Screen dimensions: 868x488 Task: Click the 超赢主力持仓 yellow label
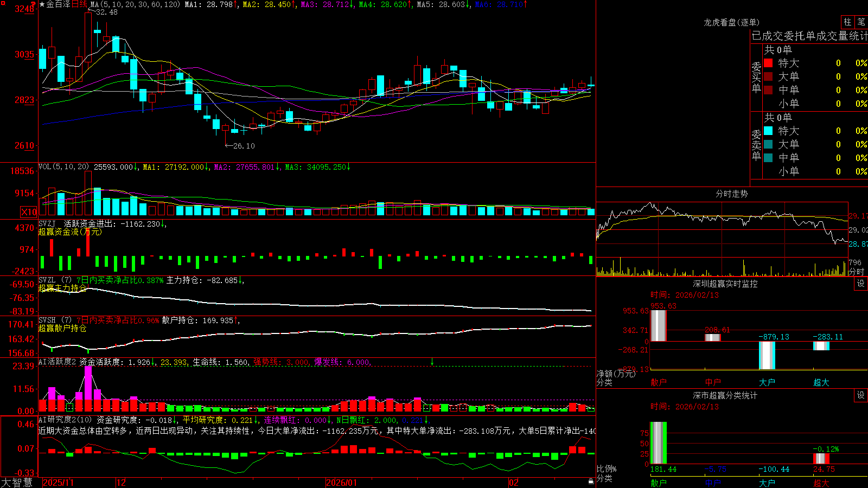[62, 288]
